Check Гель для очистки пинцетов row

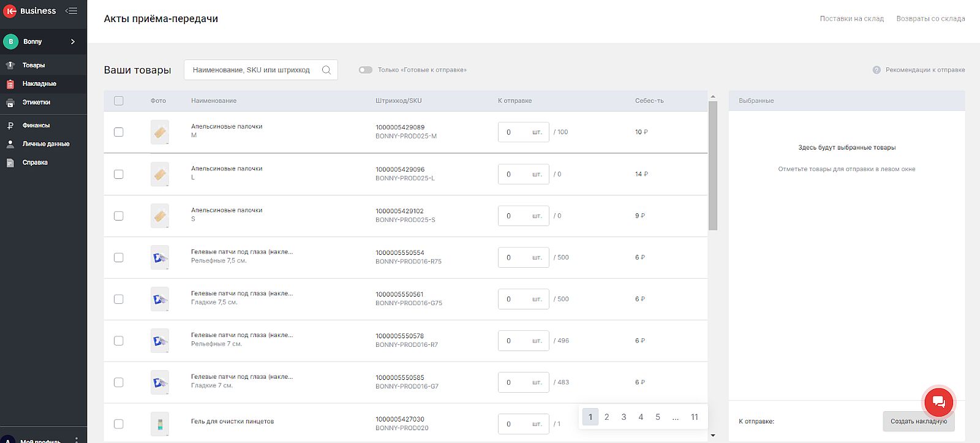119,424
